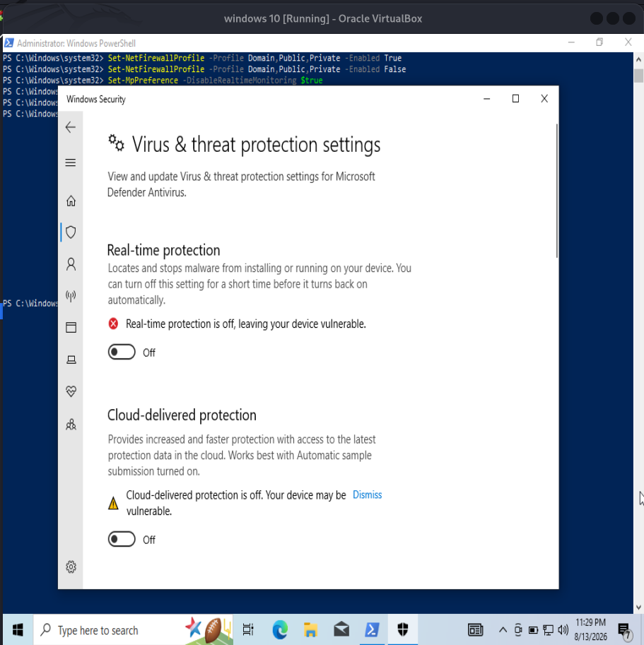Click the search highlights football icon
The width and height of the screenshot is (644, 645).
(x=213, y=629)
